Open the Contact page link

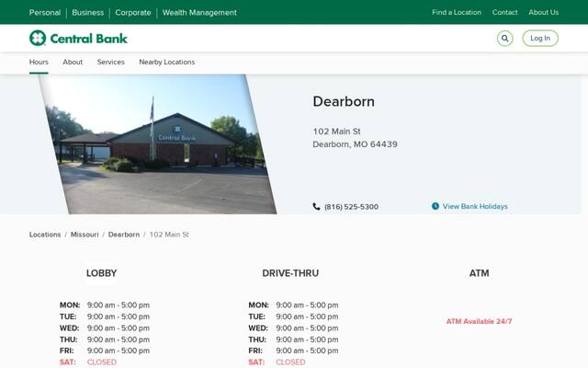pyautogui.click(x=504, y=12)
